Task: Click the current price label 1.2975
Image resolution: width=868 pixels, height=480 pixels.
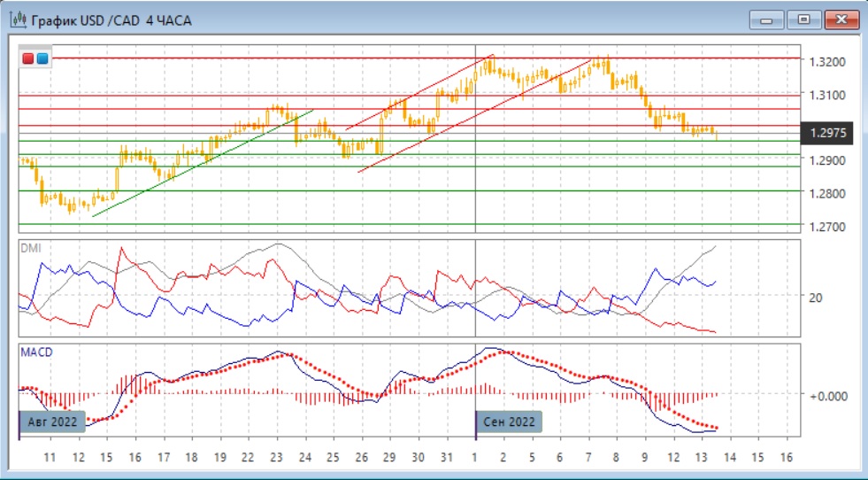Action: [x=827, y=133]
